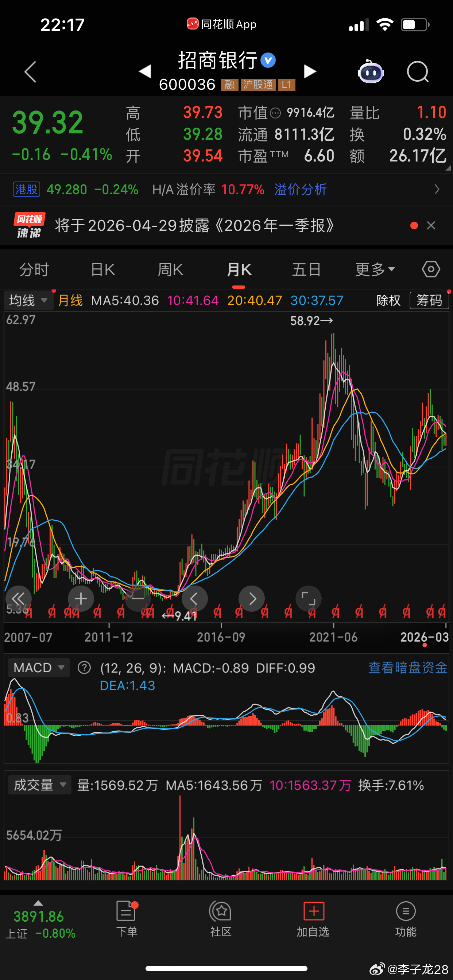453x980 pixels.
Task: Tap the 30:37.57 moving average value
Action: pos(317,300)
